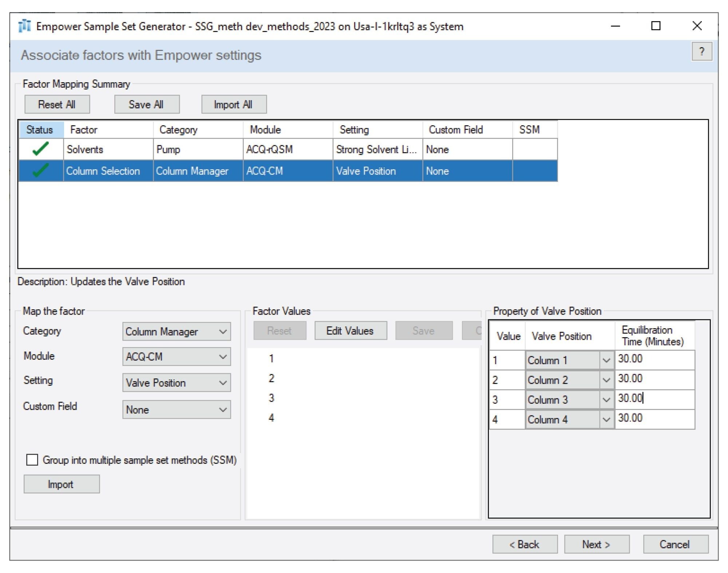Image resolution: width=728 pixels, height=573 pixels.
Task: Click the Import All button
Action: [234, 104]
